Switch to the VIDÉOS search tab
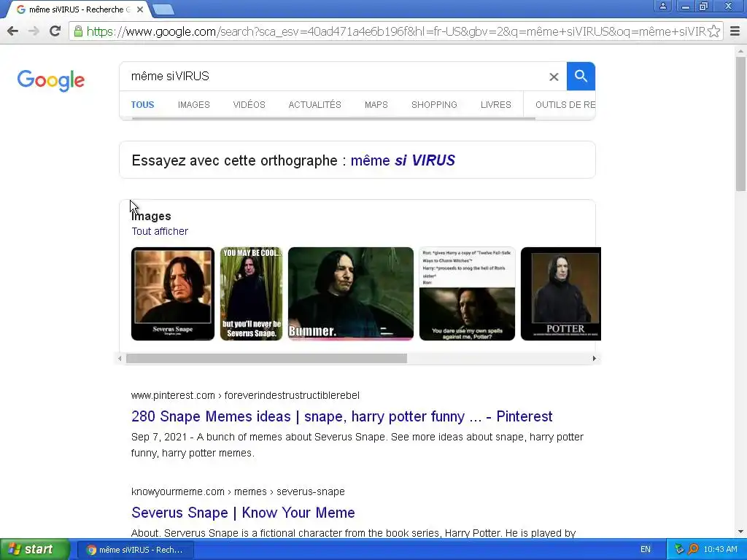 (x=249, y=105)
